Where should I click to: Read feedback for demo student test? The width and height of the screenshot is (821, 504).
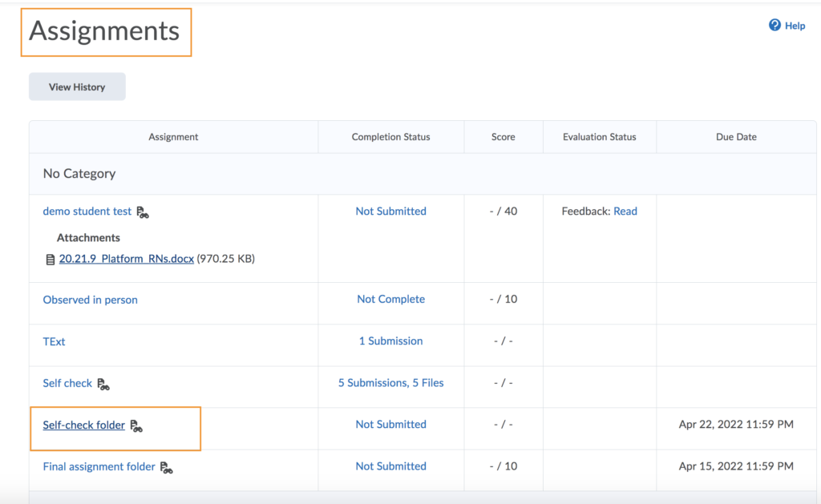pyautogui.click(x=625, y=212)
